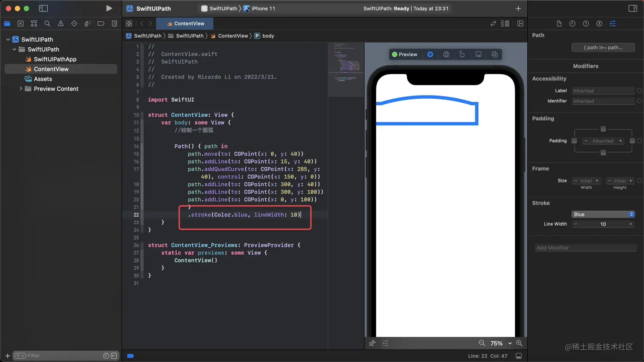This screenshot has width=644, height=362.
Task: Toggle the leading padding checkbox
Action: tap(574, 141)
